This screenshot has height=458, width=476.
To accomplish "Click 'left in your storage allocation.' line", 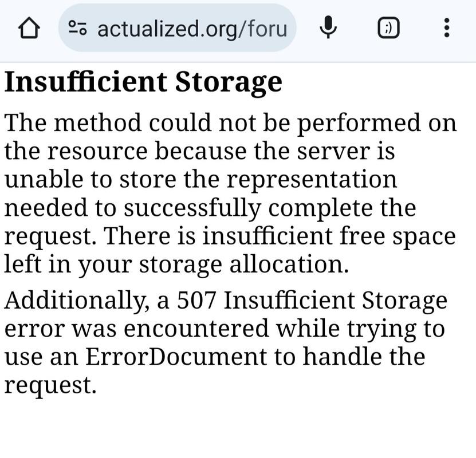I will 176,264.
